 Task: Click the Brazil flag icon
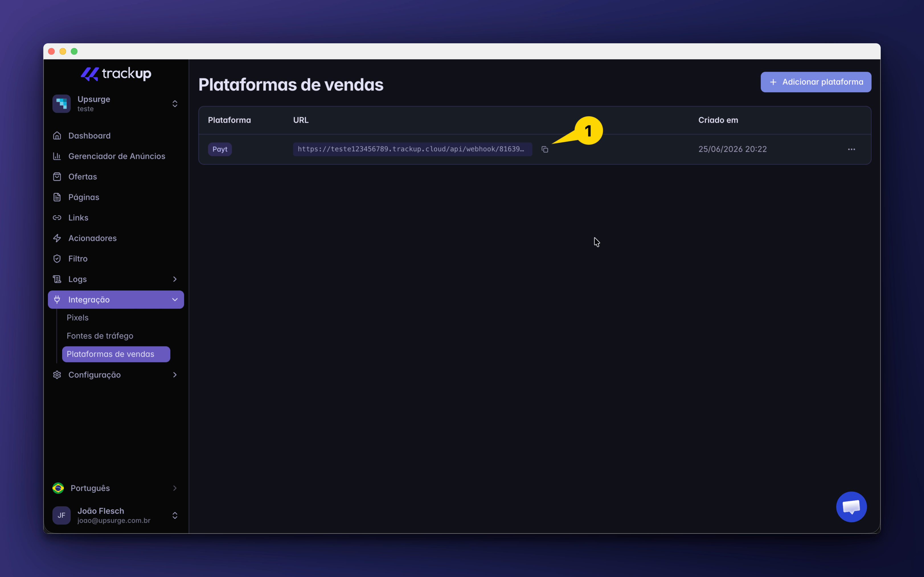pyautogui.click(x=58, y=488)
